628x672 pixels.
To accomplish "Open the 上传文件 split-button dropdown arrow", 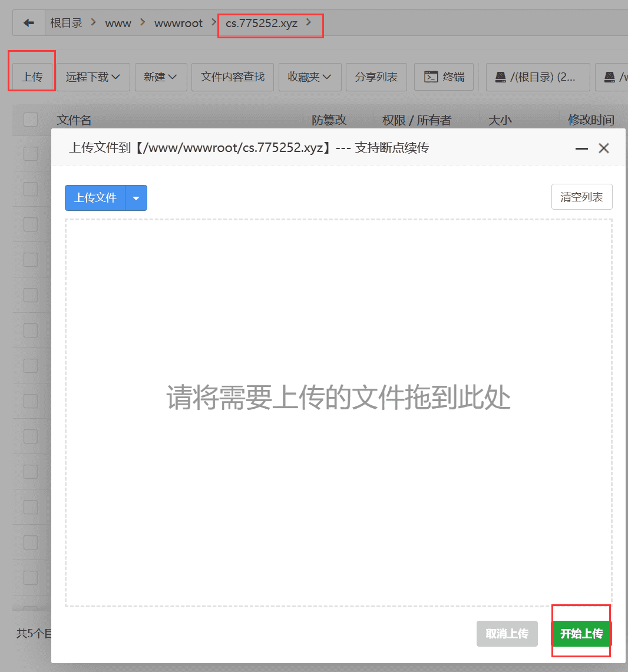I will point(136,198).
